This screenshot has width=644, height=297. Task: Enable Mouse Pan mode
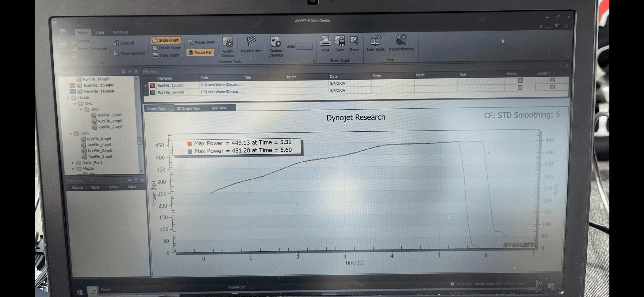(x=200, y=52)
